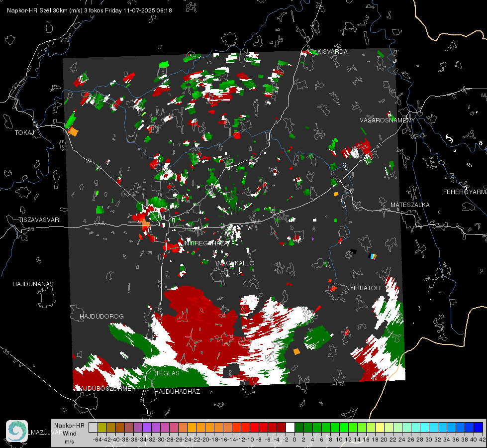Click the HAJDÚBÖSZÖRMÉNY label
Screen dimensions: 487x448
pos(108,389)
